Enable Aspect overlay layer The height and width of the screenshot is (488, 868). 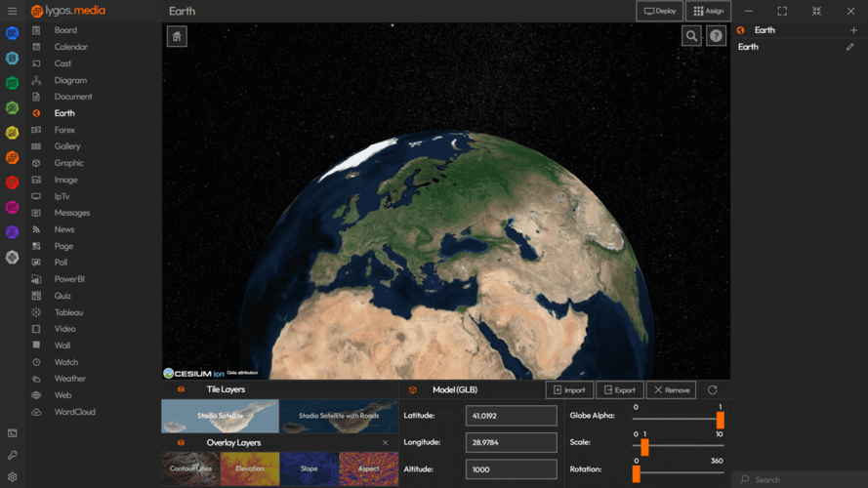pyautogui.click(x=369, y=468)
